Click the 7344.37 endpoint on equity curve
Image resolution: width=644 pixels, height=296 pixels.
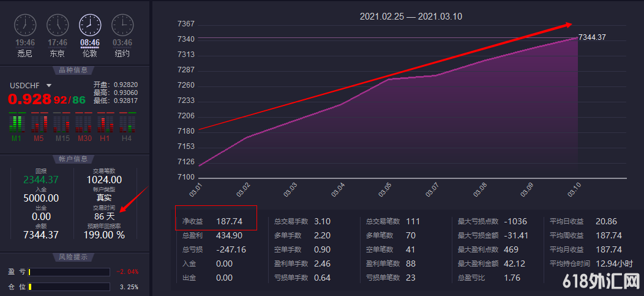[576, 38]
